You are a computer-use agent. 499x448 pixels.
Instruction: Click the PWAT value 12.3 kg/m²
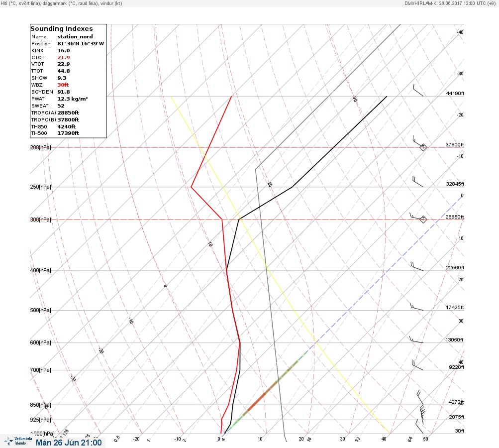click(73, 99)
